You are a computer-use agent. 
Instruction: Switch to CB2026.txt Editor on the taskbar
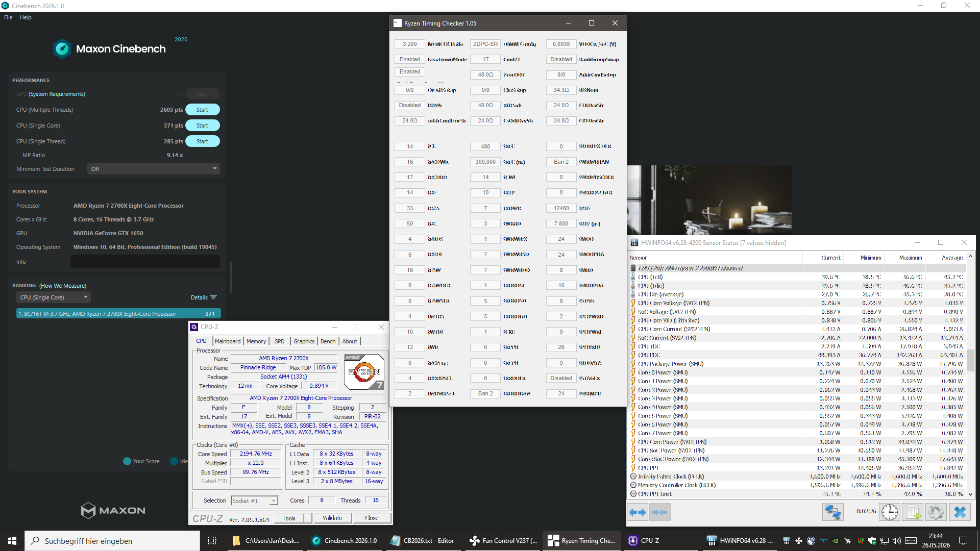point(423,541)
